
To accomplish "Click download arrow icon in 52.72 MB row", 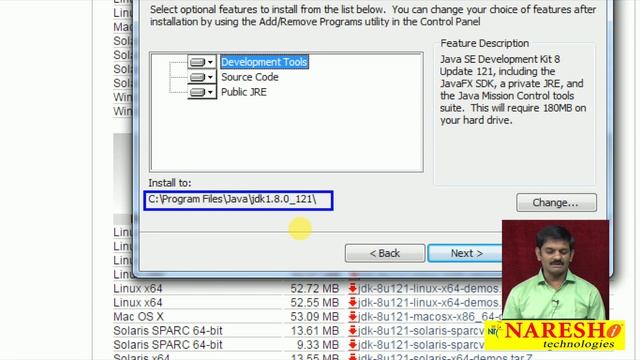I will coord(353,289).
